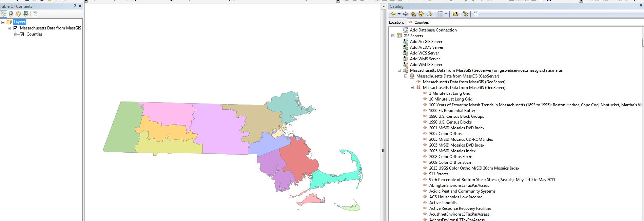Go forward in Catalog toolbar
Screen dimensions: 644x221
405,14
